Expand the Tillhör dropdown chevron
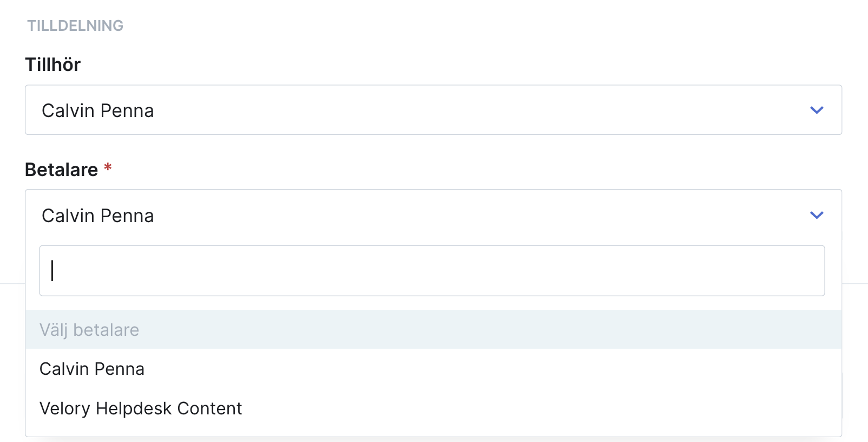Screen dimensions: 868x442 coord(817,110)
